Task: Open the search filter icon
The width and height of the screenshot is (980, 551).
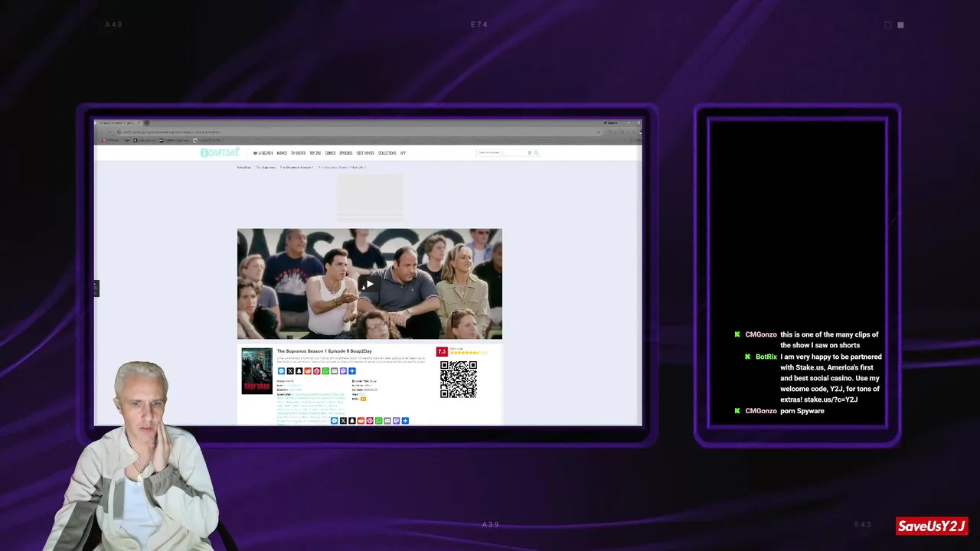Action: pos(529,153)
